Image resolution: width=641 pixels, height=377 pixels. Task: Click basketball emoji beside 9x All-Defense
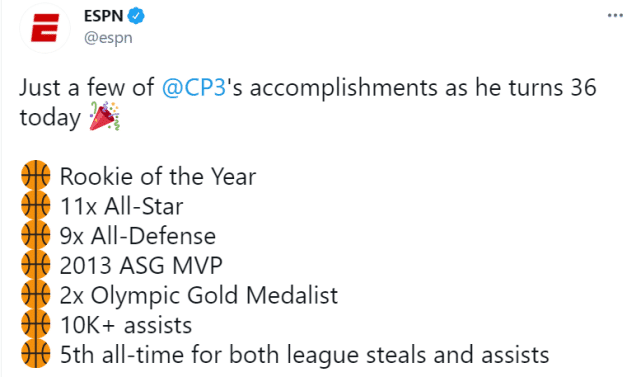click(36, 235)
